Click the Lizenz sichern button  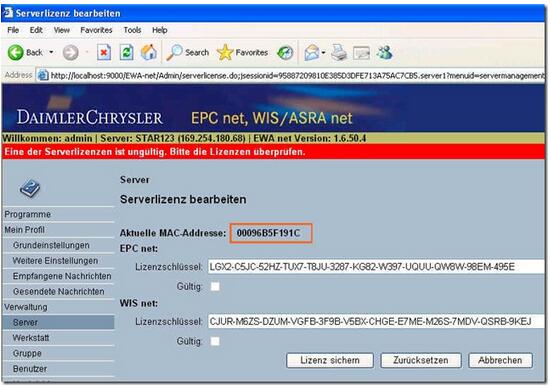[330, 360]
